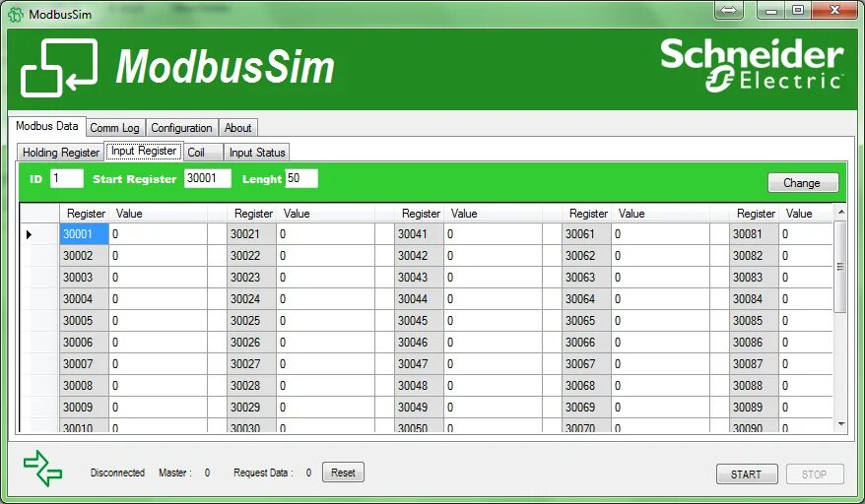Focus the Lenght field showing 50
This screenshot has width=865, height=504.
(301, 178)
